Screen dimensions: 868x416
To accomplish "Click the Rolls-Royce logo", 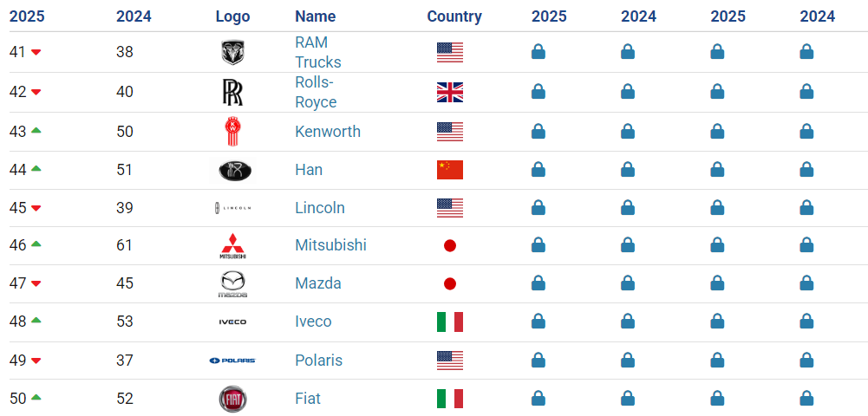I will pos(232,93).
